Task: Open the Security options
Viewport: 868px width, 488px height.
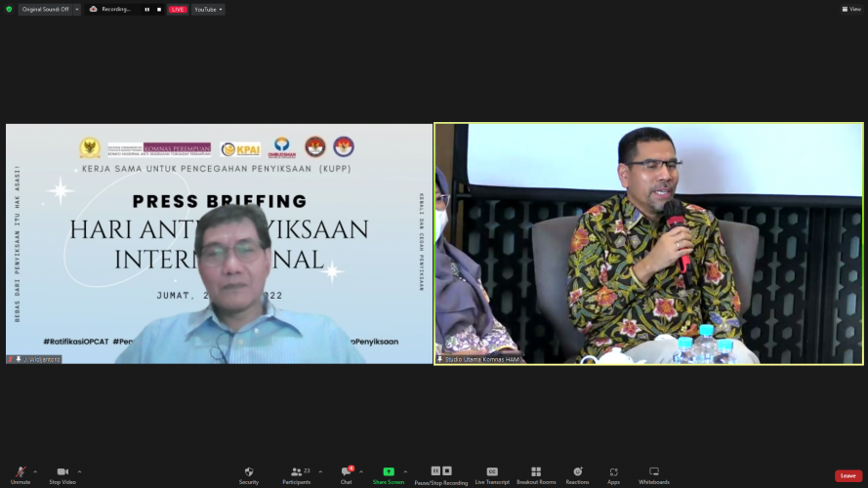Action: 249,472
